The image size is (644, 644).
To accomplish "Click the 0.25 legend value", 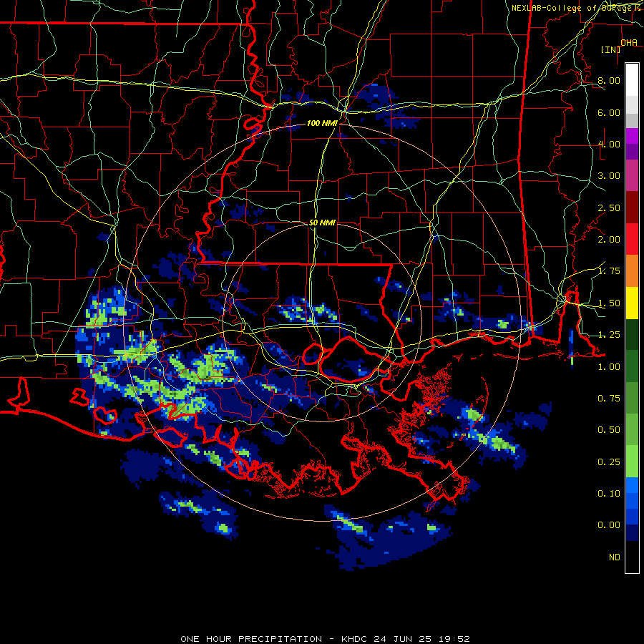I will 609,462.
